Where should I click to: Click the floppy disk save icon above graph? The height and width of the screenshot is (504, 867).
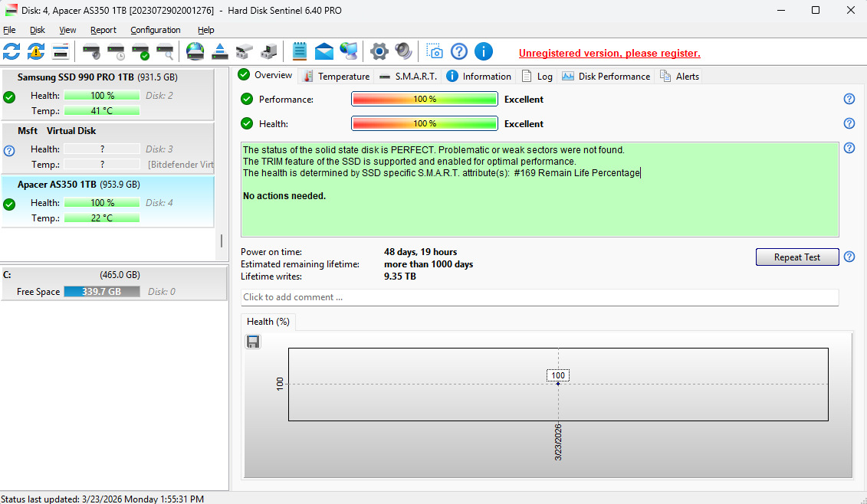[253, 342]
